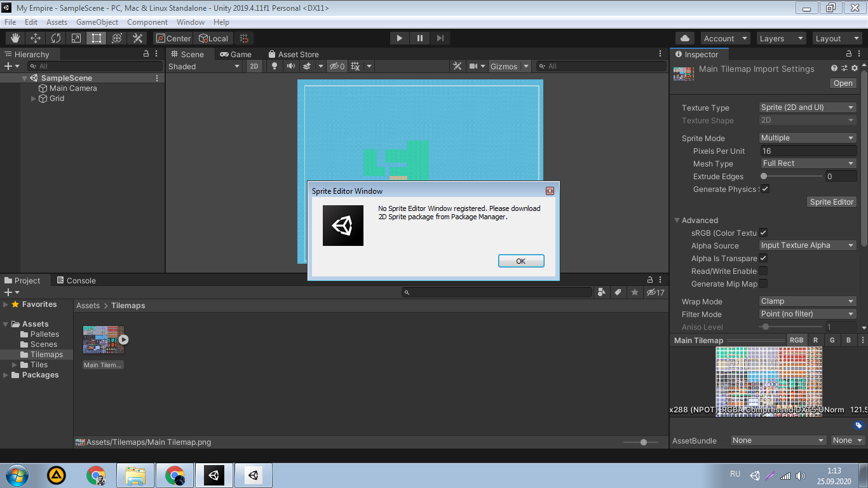Click OK in Sprite Editor Window dialog

(x=521, y=261)
